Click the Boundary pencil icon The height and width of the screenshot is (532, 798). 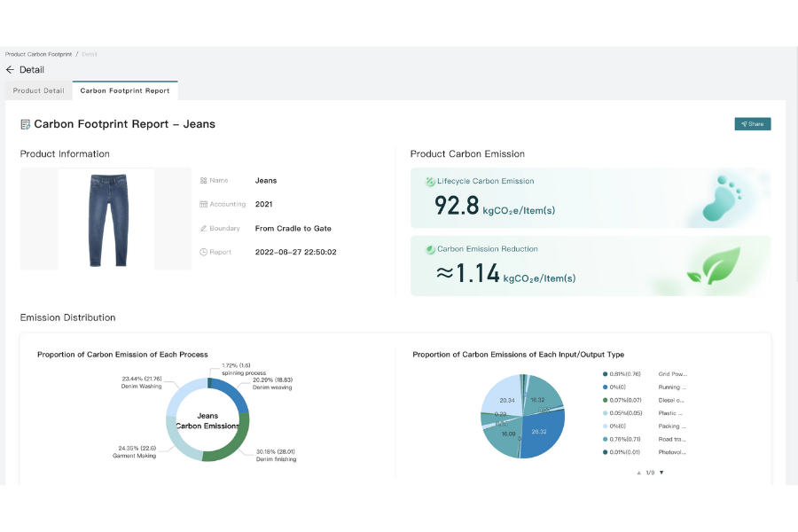click(x=203, y=229)
